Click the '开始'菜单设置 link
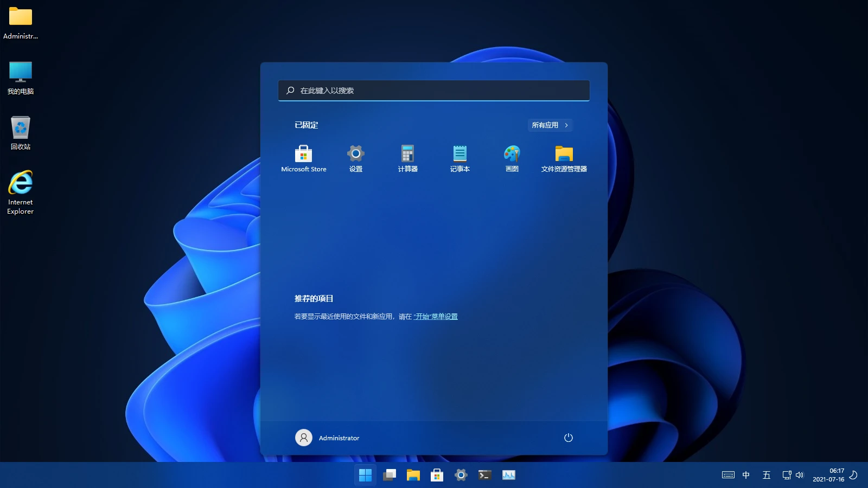This screenshot has height=488, width=868. tap(436, 317)
